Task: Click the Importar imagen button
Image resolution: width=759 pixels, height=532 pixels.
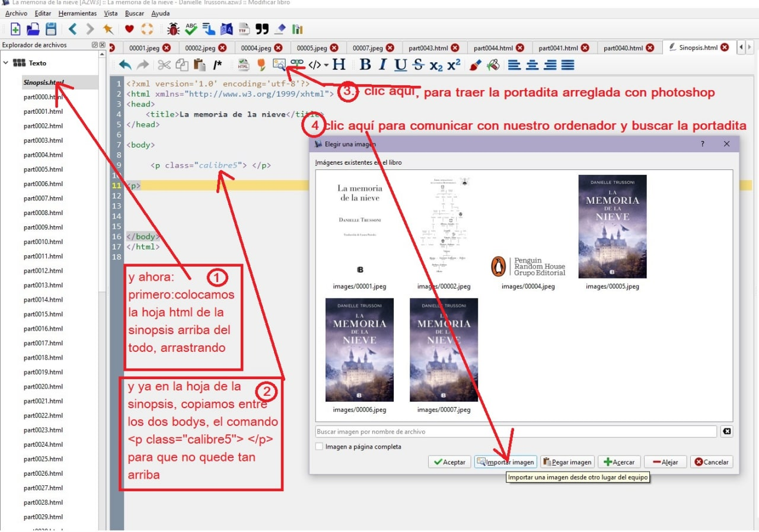Action: (x=506, y=462)
